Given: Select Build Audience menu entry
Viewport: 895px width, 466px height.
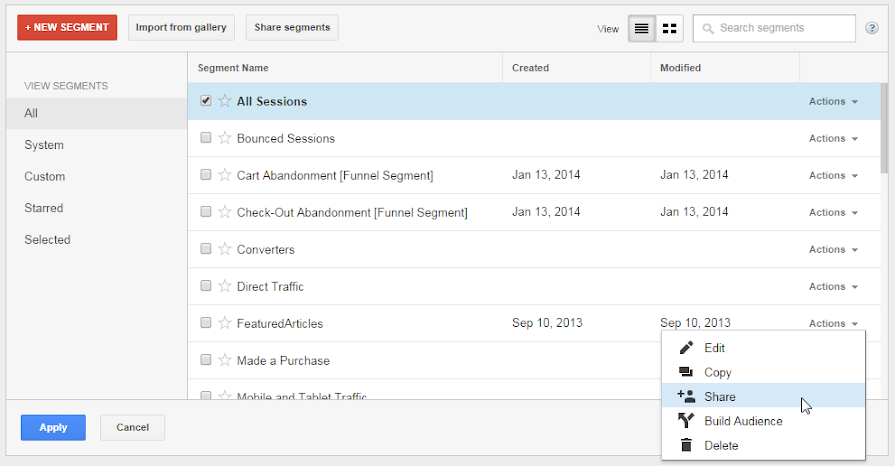Looking at the screenshot, I should pyautogui.click(x=742, y=421).
